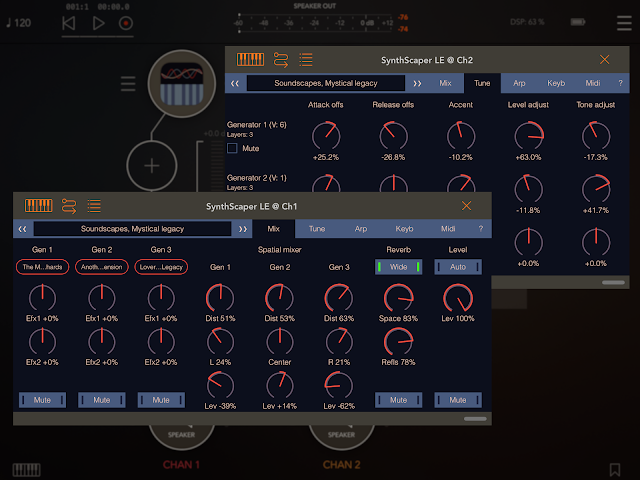Select Tune tab in Ch2 window
The width and height of the screenshot is (640, 480).
pos(482,83)
